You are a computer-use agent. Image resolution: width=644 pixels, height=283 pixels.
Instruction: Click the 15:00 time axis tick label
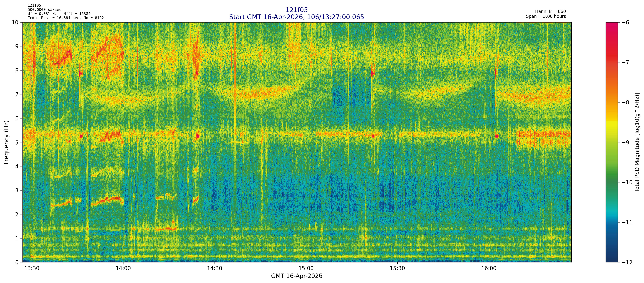pyautogui.click(x=306, y=268)
